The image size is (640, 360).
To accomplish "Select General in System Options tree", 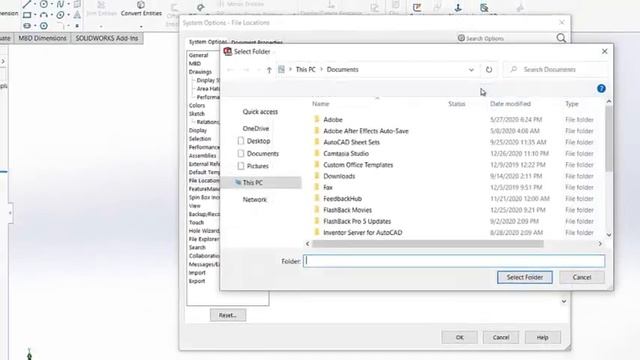I will tap(198, 55).
